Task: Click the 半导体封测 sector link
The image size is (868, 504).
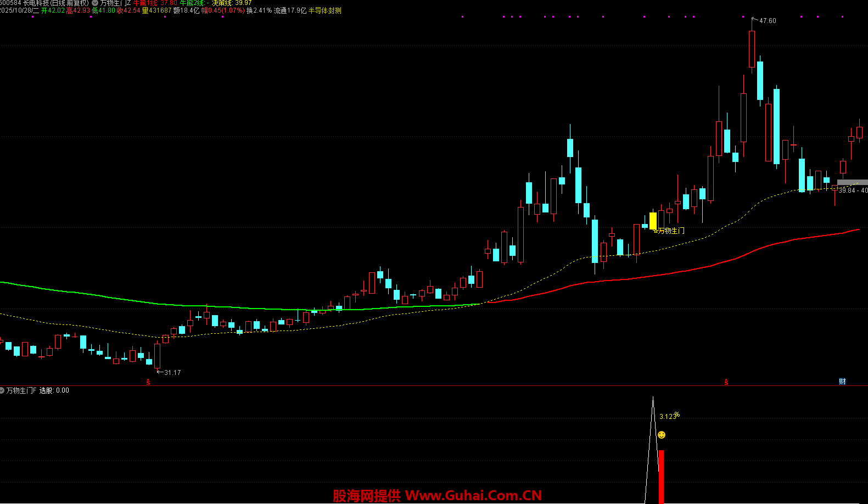Action: (324, 10)
